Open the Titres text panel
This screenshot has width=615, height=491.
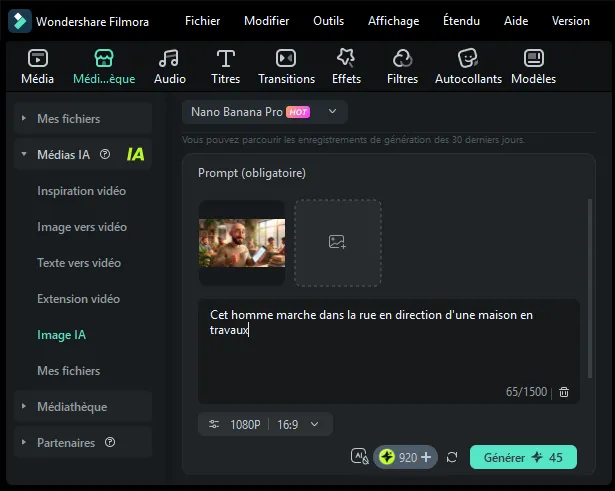pos(226,67)
